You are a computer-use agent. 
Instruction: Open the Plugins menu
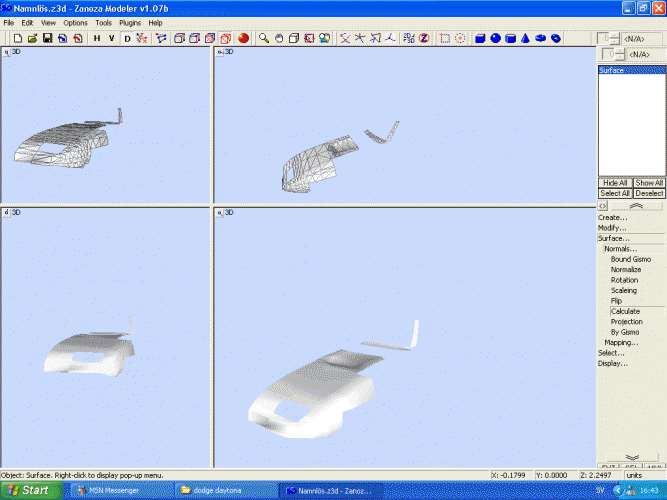130,22
